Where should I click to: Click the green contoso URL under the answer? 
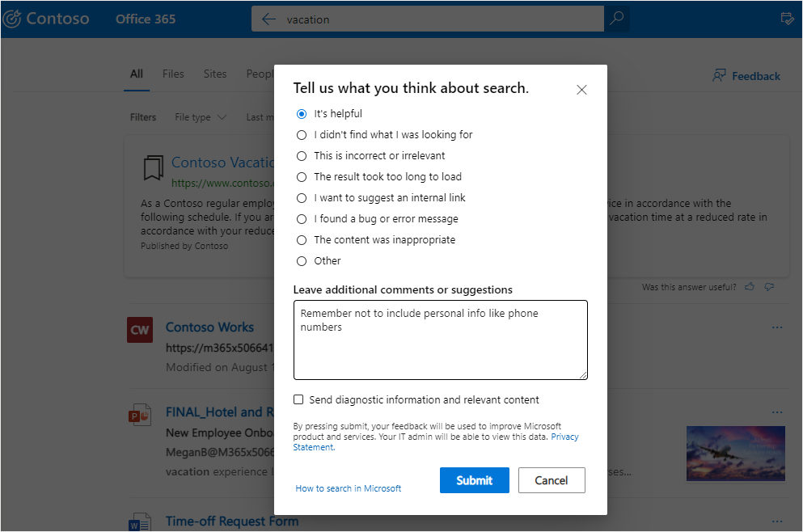222,184
